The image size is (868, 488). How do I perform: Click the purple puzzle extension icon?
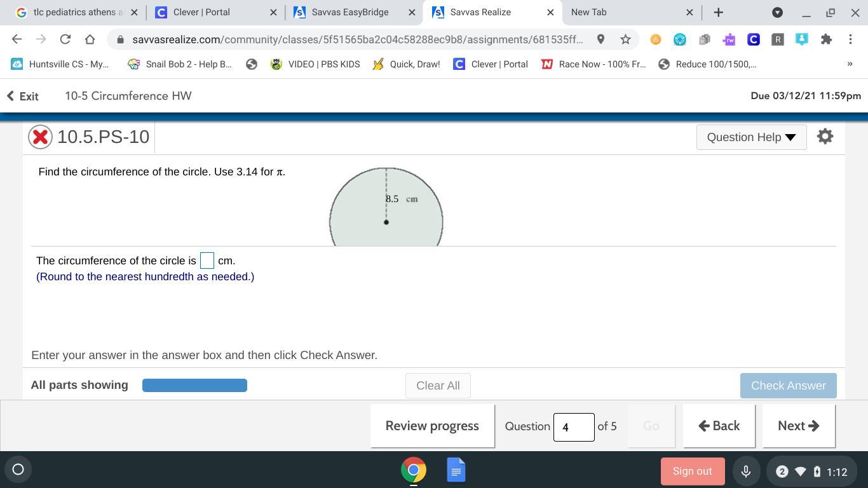point(729,39)
